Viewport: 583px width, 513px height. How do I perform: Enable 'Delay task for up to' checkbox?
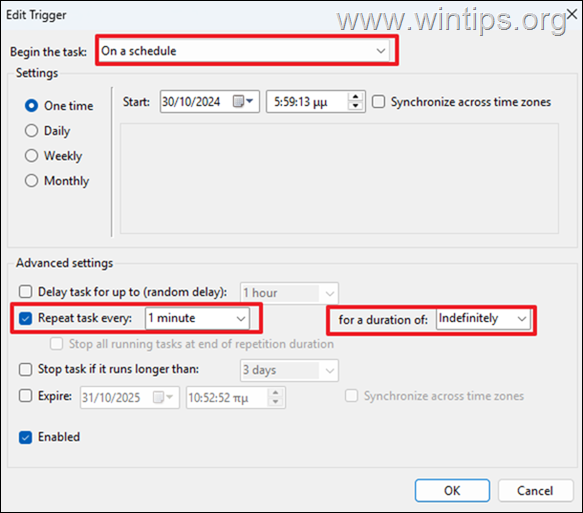(25, 292)
